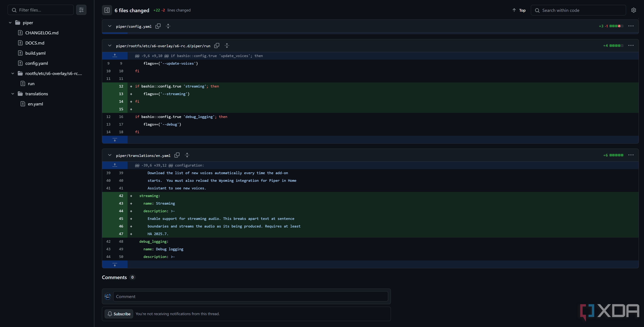This screenshot has height=327, width=644.
Task: Copy piper/config.yaml file path
Action: [158, 26]
